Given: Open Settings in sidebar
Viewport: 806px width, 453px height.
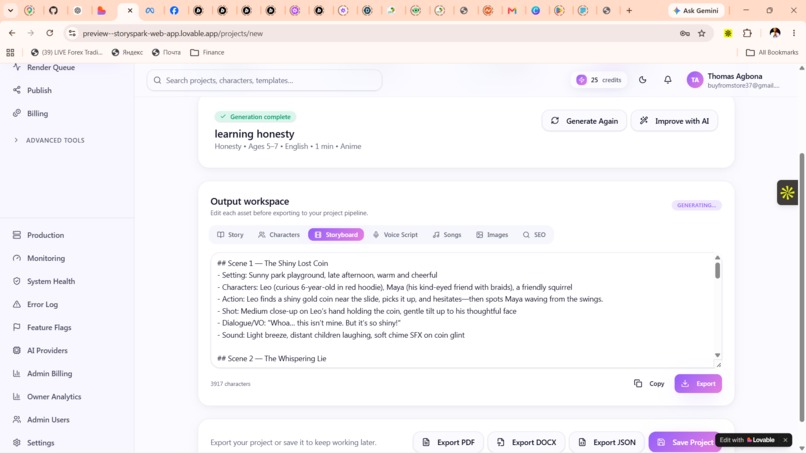Looking at the screenshot, I should (x=34, y=443).
